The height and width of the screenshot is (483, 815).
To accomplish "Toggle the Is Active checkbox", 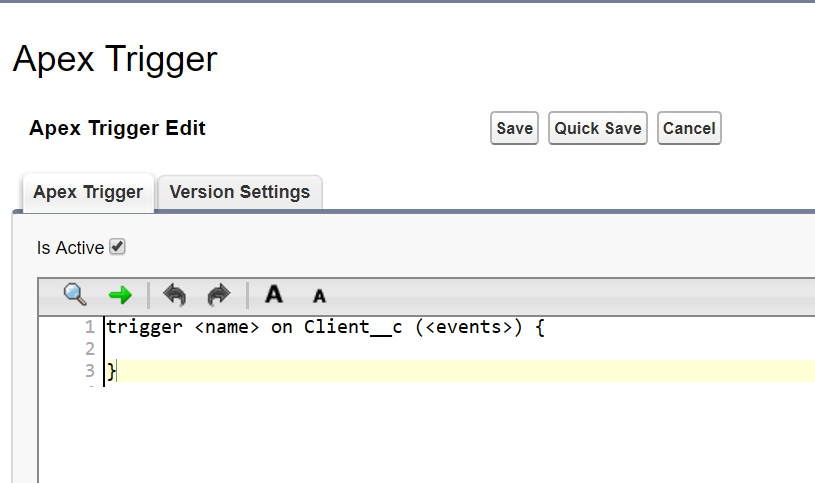I will click(x=118, y=246).
